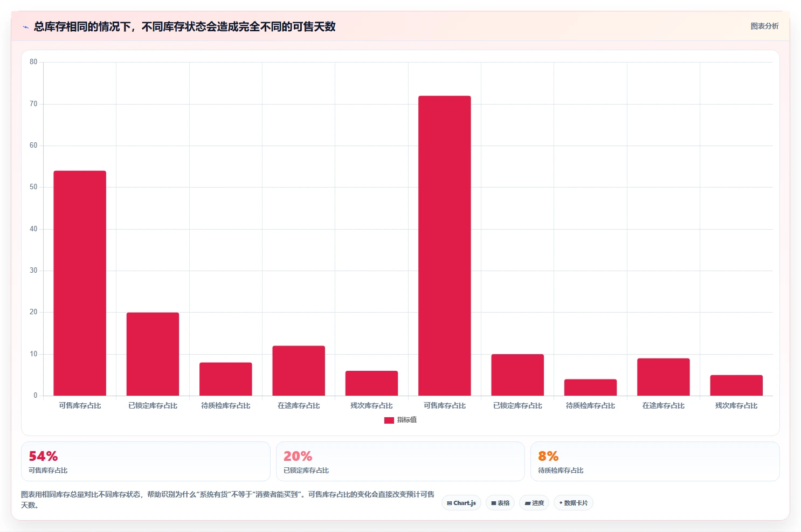The width and height of the screenshot is (801, 532).
Task: Click the blue chart icon before the title
Action: point(25,27)
